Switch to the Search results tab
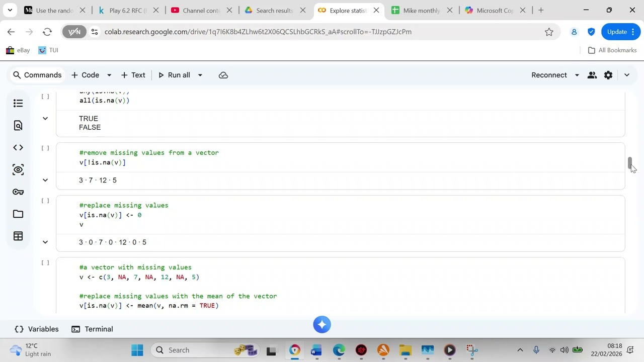The width and height of the screenshot is (644, 362). pos(275,10)
